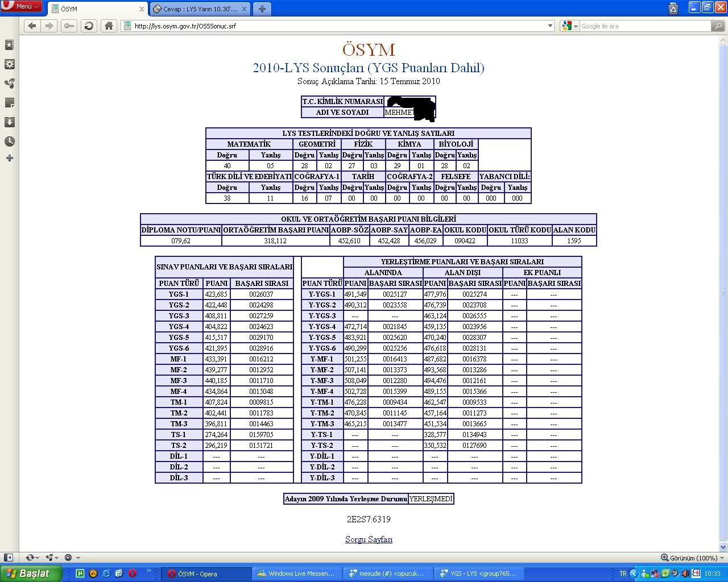Click the scrollbar down arrow

(723, 547)
